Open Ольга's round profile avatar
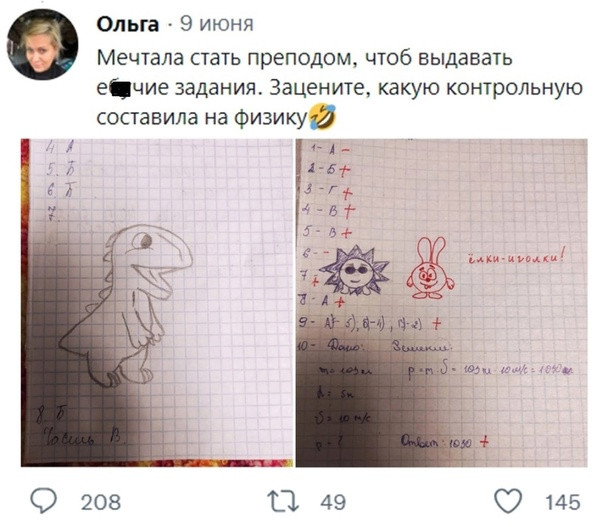The width and height of the screenshot is (604, 527). 42,44
